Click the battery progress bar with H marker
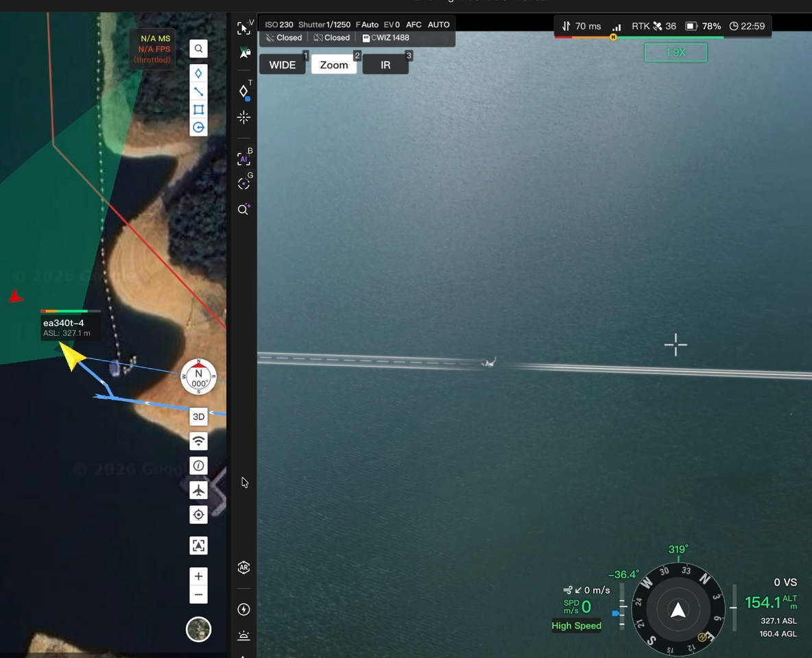 [x=663, y=37]
